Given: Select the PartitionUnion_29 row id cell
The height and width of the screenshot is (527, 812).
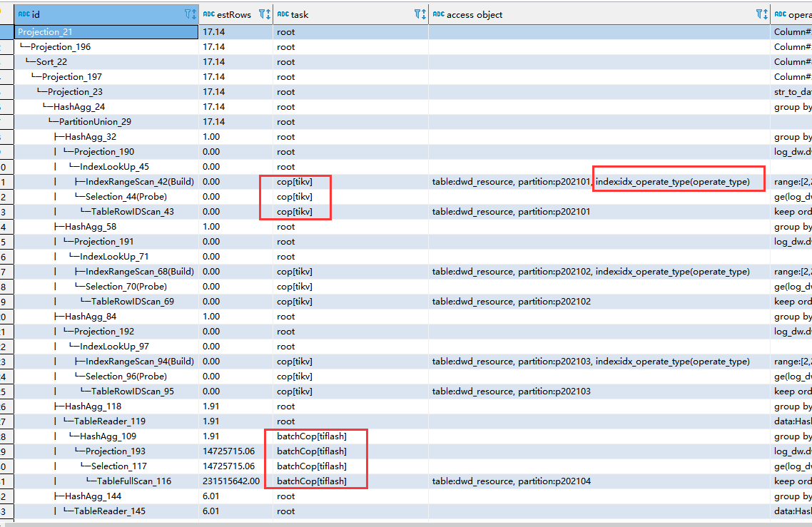Looking at the screenshot, I should [x=95, y=122].
